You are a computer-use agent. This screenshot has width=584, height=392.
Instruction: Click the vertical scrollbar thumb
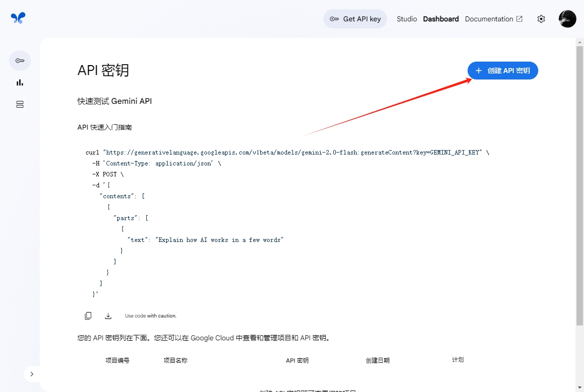click(580, 185)
